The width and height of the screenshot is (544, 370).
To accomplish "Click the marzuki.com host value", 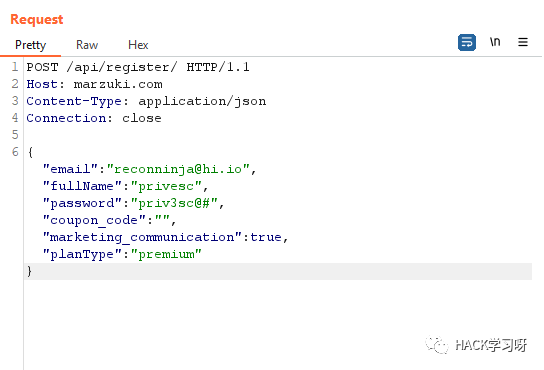I will [x=118, y=84].
